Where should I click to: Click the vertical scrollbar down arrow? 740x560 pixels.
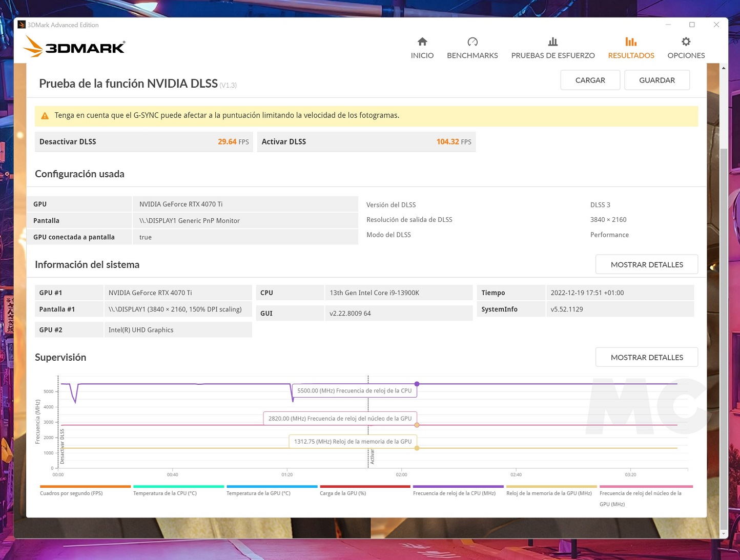coord(723,533)
